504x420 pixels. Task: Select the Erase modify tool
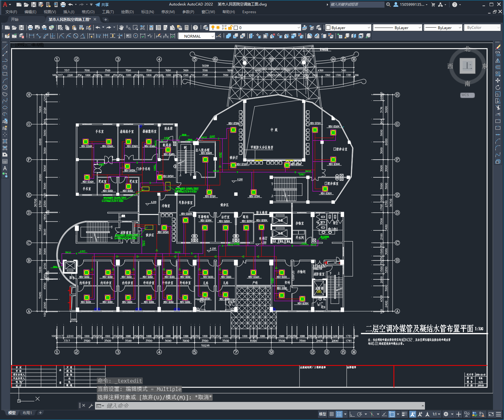tap(498, 47)
